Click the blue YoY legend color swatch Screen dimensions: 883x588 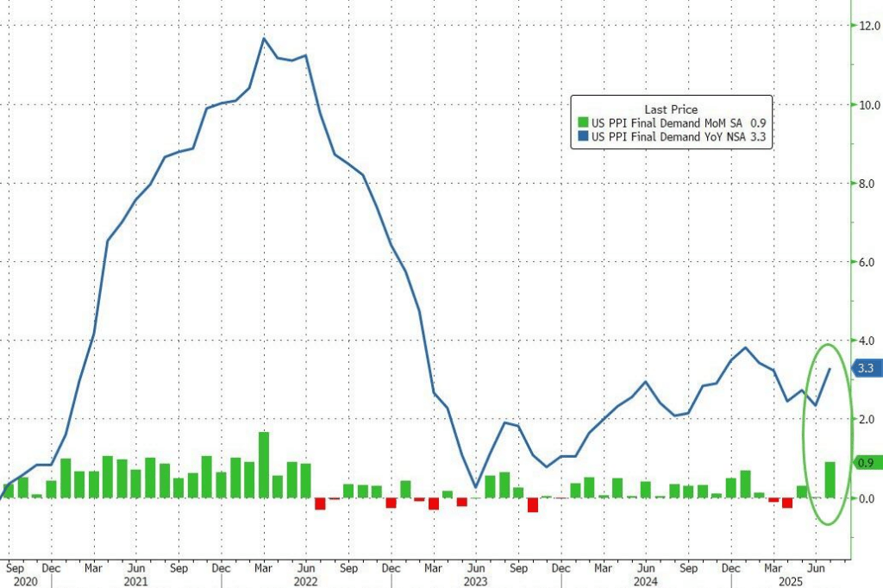[583, 136]
